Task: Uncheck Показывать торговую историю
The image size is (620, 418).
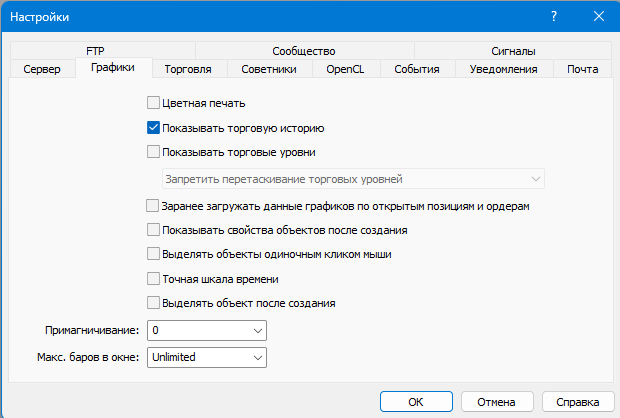Action: coord(153,127)
